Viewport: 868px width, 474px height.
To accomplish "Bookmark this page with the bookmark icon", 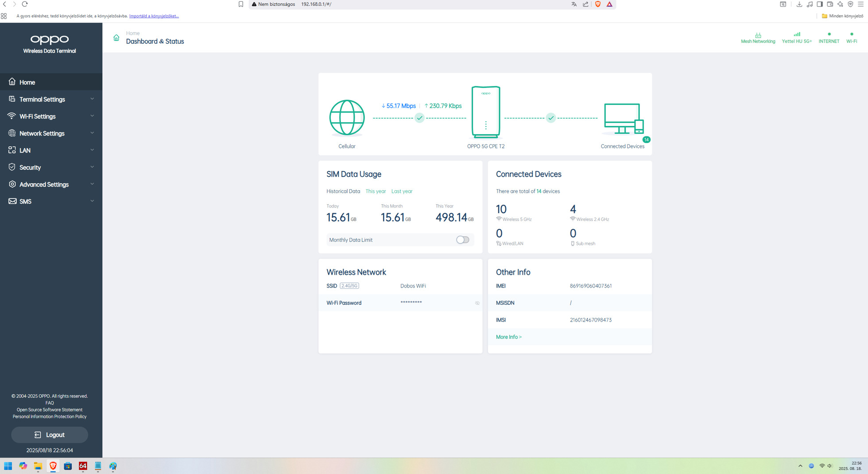I will click(241, 4).
